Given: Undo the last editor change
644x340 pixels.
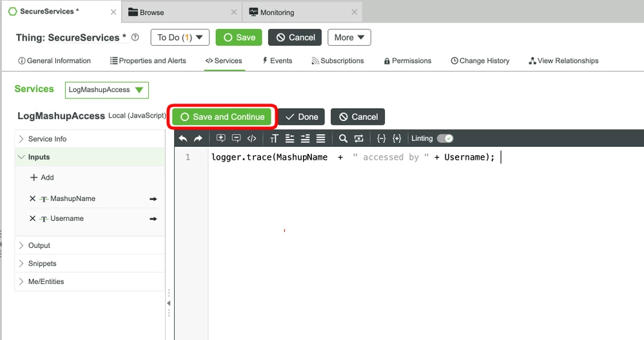Looking at the screenshot, I should (x=183, y=138).
